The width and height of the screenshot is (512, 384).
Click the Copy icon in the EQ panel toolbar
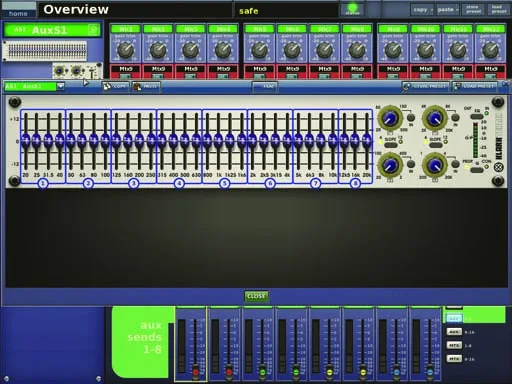click(x=115, y=87)
